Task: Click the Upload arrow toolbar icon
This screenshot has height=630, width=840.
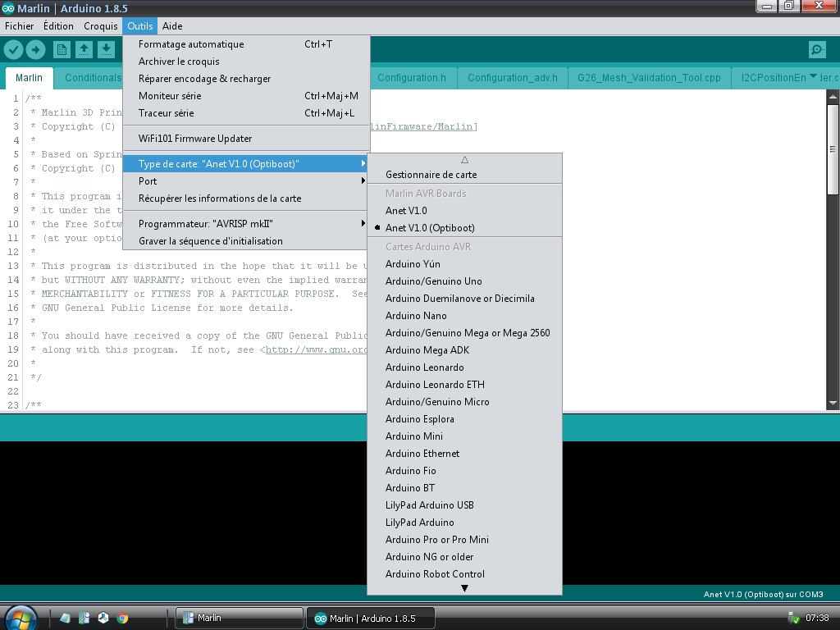Action: tap(36, 50)
